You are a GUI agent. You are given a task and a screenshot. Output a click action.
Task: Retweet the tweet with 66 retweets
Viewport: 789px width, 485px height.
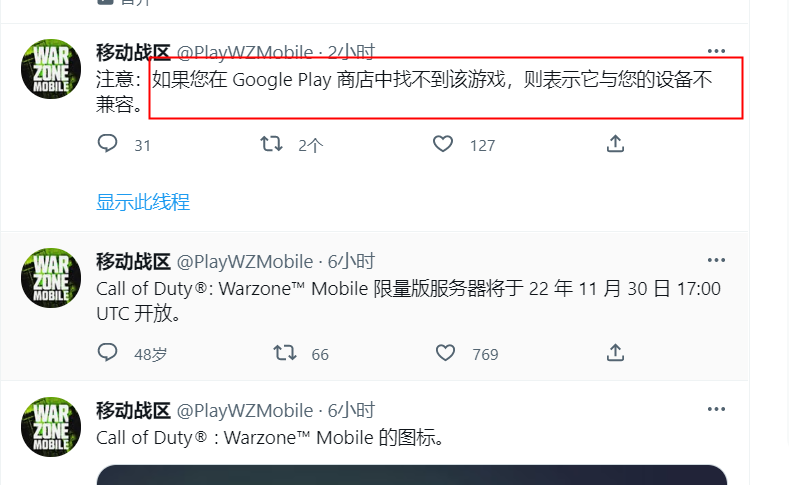tap(285, 353)
